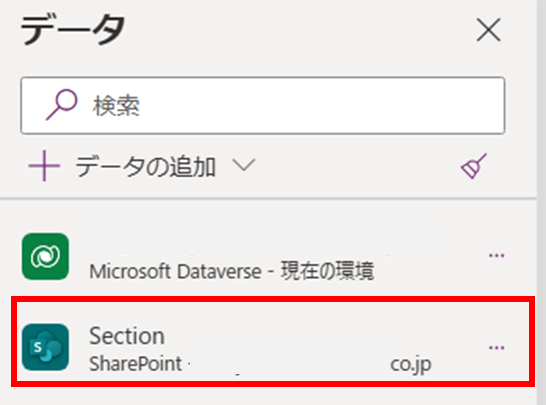Click the magnifying glass search icon
Viewport: 546px width, 405px height.
point(62,105)
